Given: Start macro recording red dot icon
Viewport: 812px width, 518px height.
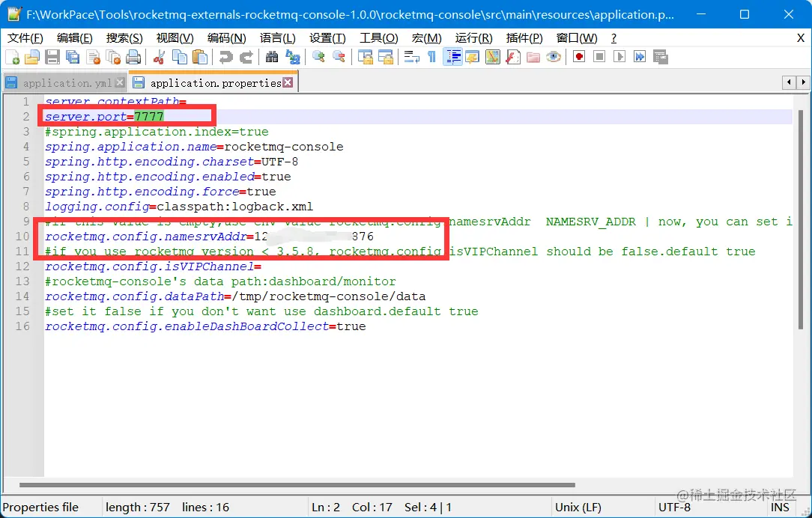Looking at the screenshot, I should point(579,56).
